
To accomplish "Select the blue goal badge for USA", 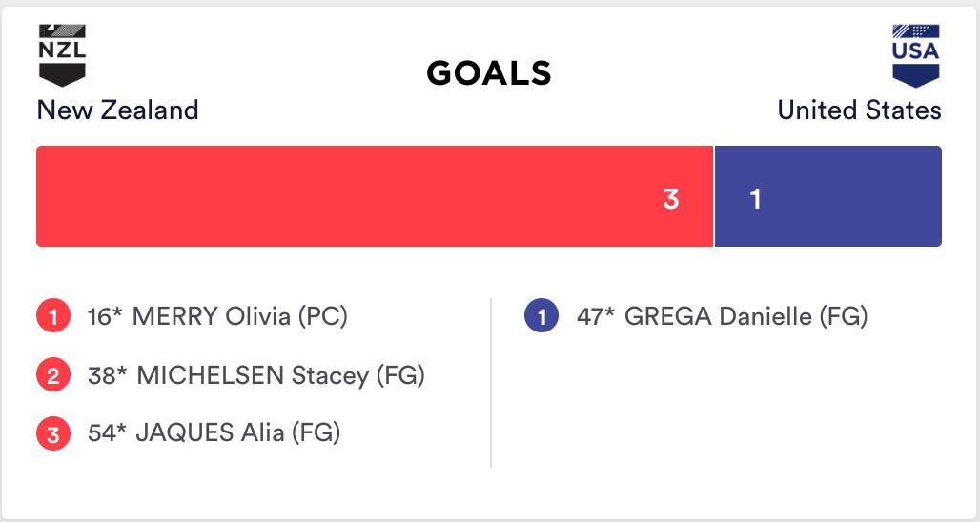I will pos(541,317).
